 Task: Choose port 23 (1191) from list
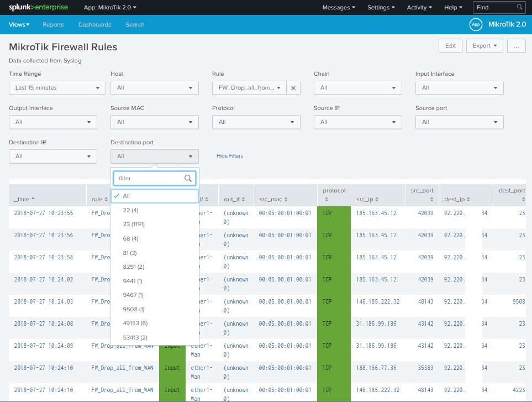134,225
